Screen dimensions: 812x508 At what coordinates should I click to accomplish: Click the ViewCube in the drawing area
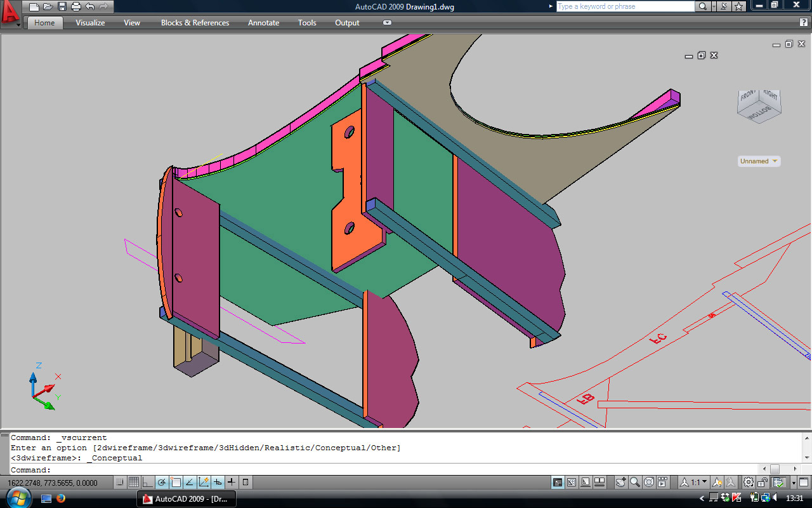pyautogui.click(x=758, y=106)
